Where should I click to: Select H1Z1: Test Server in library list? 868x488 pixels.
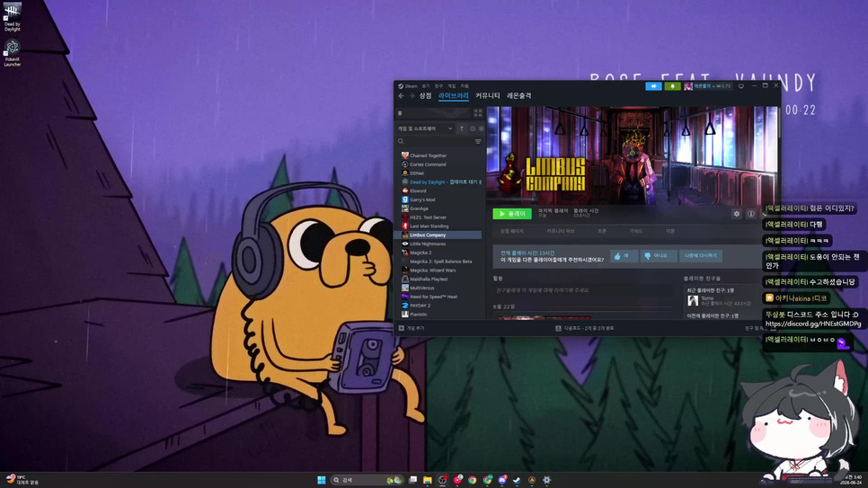pyautogui.click(x=441, y=217)
